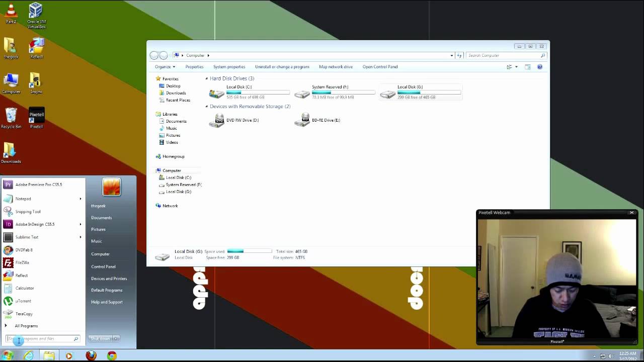644x362 pixels.
Task: Click the Explorer help question-mark icon
Action: pyautogui.click(x=540, y=67)
